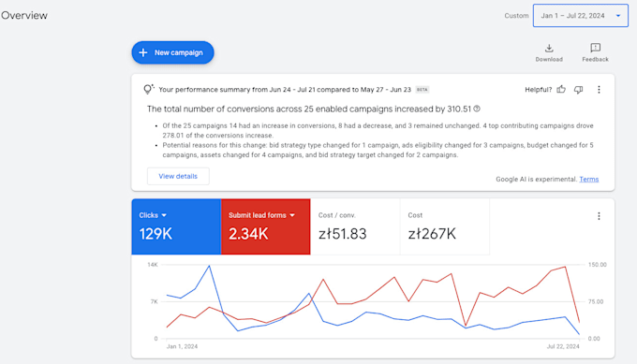Click the lightbulb insights icon
637x364 pixels.
click(x=149, y=89)
